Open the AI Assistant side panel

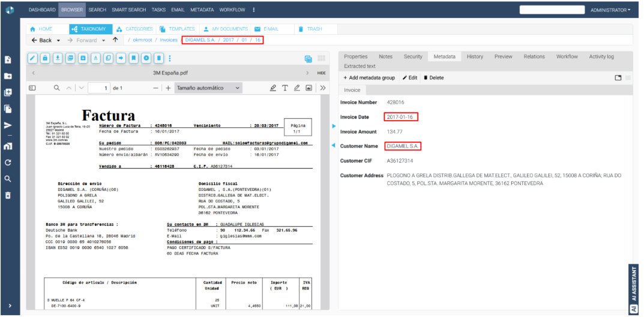pyautogui.click(x=633, y=288)
